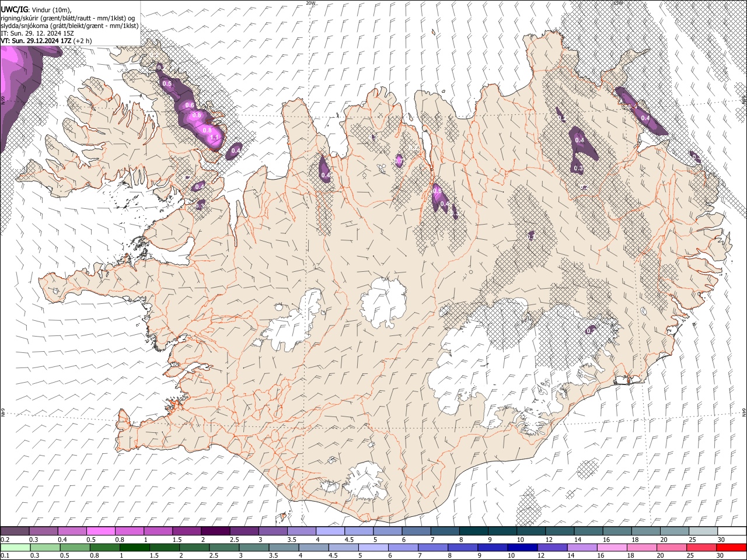The image size is (747, 560).
Task: Pick the palest green 0.1 swatch in rain scale
Action: pyautogui.click(x=15, y=547)
